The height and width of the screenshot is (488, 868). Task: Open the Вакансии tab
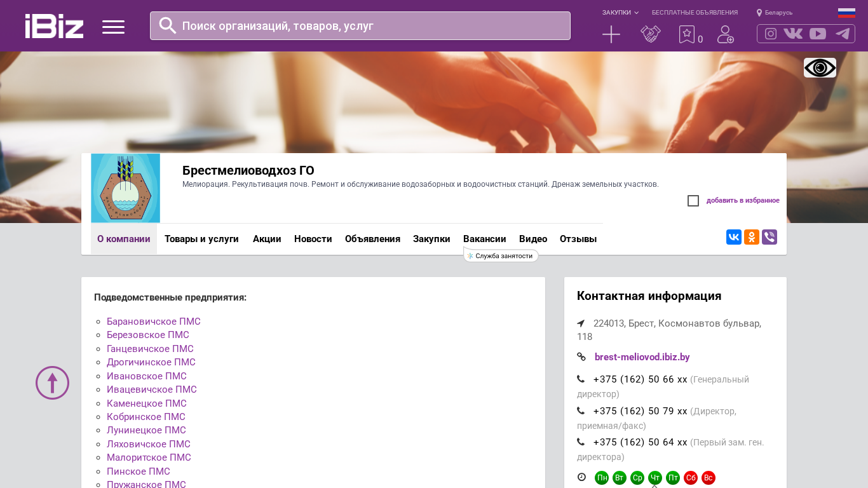[x=484, y=239]
